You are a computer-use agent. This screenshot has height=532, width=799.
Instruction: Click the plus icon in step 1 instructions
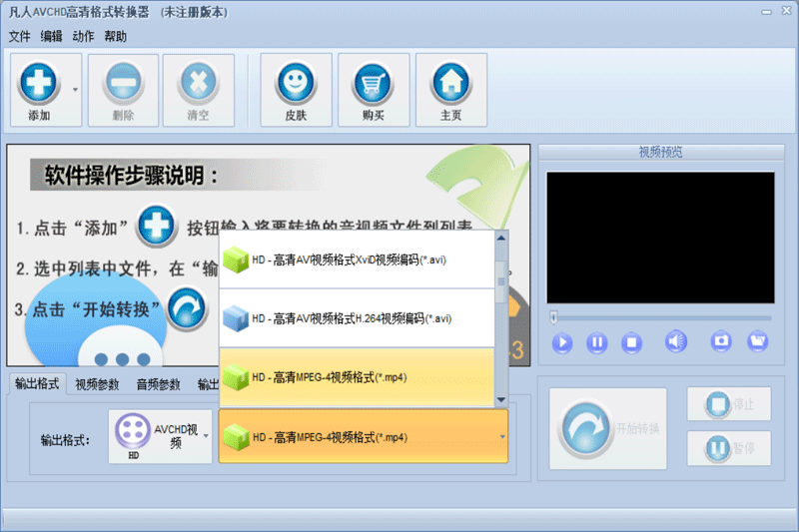pos(157,226)
